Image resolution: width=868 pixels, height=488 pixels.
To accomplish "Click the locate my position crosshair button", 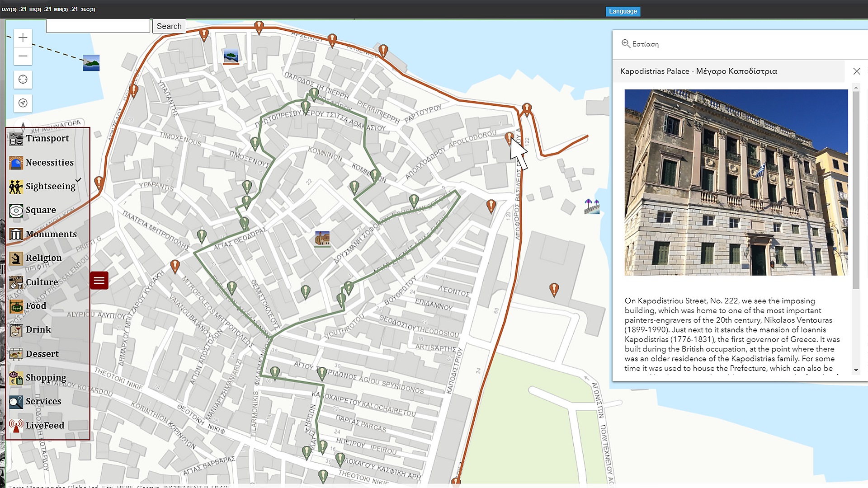I will tap(23, 80).
